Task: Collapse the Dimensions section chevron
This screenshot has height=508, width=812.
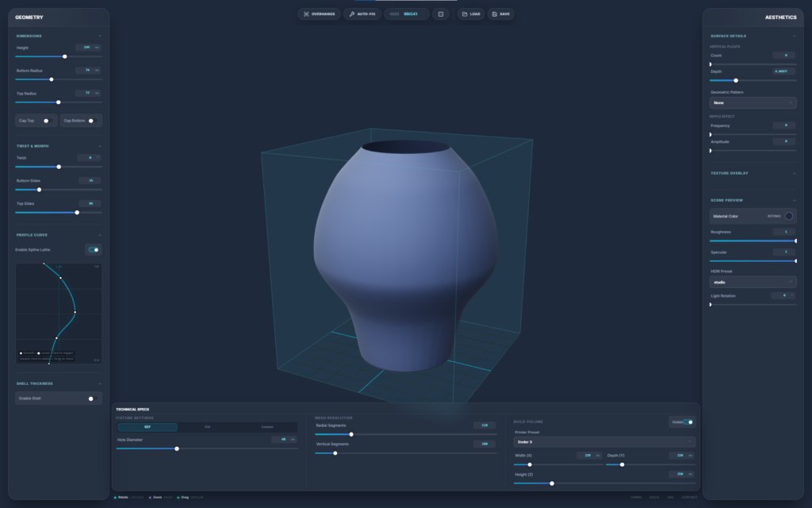Action: 99,36
